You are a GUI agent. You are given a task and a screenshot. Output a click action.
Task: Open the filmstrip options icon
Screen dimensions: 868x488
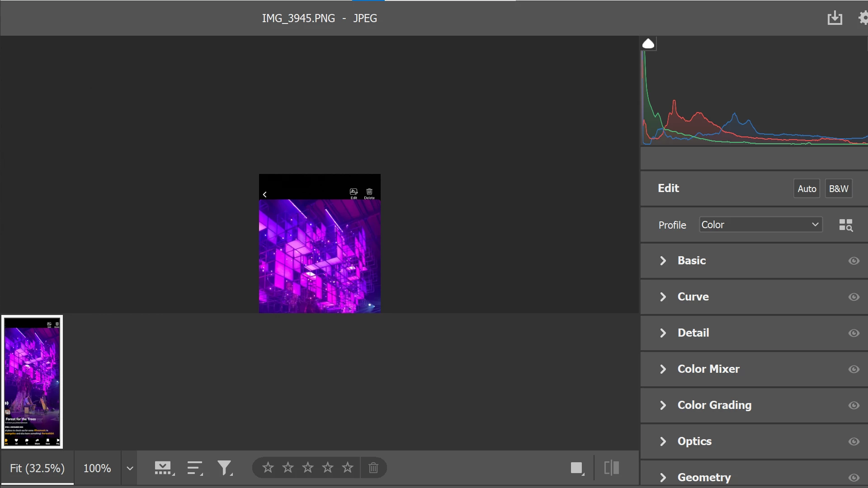(x=164, y=468)
